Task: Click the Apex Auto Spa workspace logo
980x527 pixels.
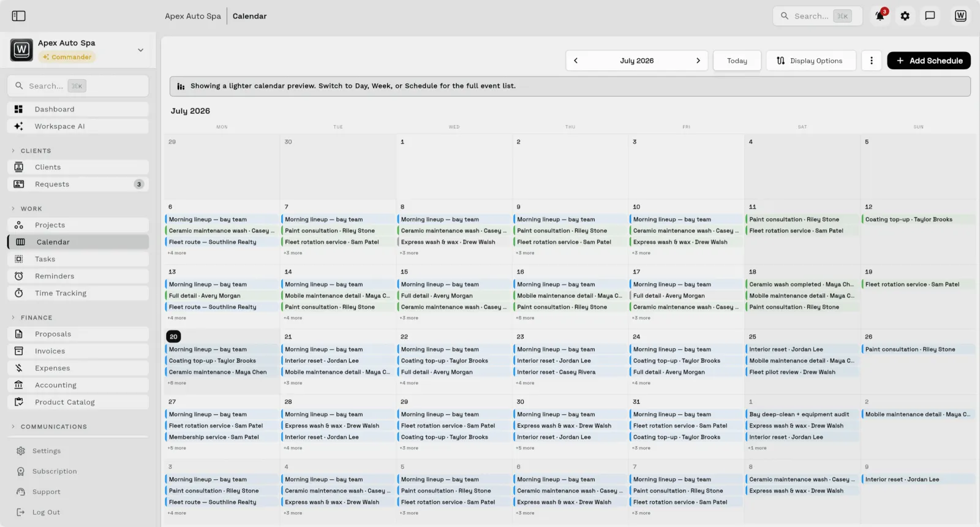Action: 21,50
